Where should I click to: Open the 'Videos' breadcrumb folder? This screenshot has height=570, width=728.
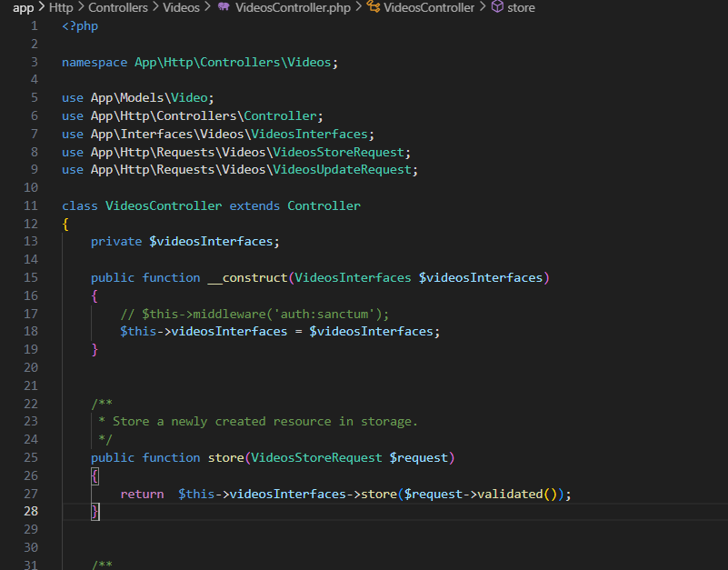tap(181, 7)
